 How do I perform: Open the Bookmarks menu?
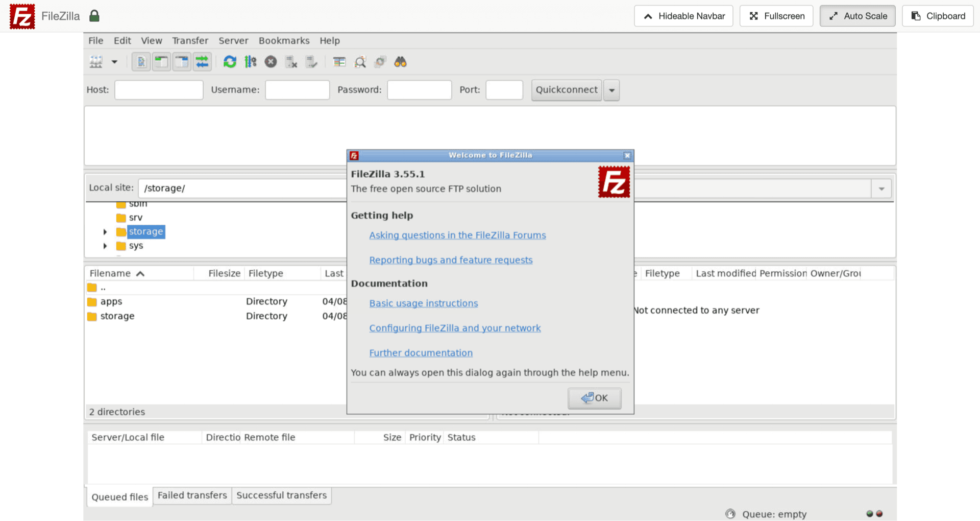pyautogui.click(x=284, y=40)
